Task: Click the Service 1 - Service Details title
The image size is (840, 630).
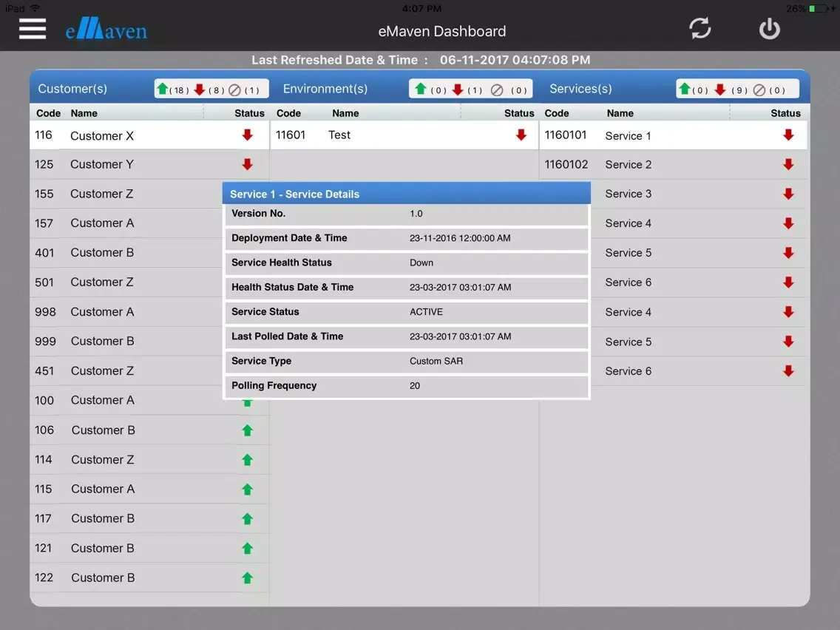Action: 294,194
